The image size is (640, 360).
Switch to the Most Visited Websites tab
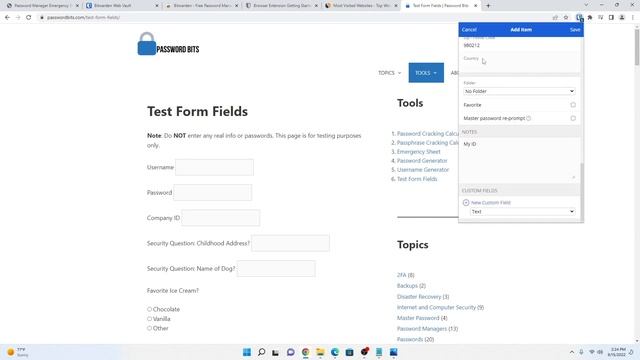point(360,6)
